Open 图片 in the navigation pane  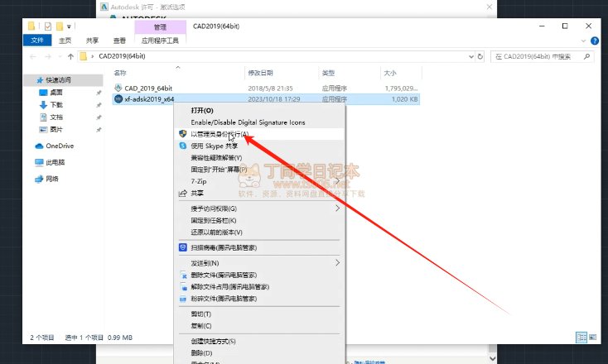coord(56,130)
